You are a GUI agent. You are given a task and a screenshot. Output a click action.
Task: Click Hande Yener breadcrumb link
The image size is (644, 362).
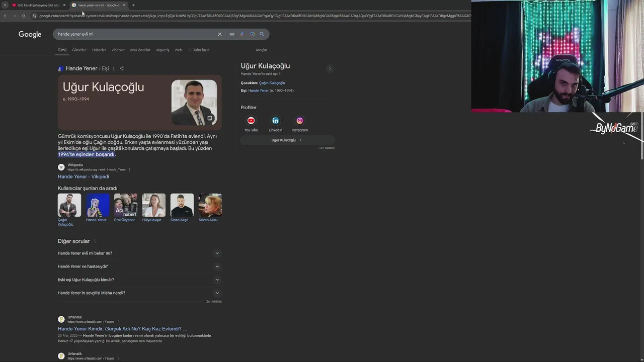tap(82, 68)
